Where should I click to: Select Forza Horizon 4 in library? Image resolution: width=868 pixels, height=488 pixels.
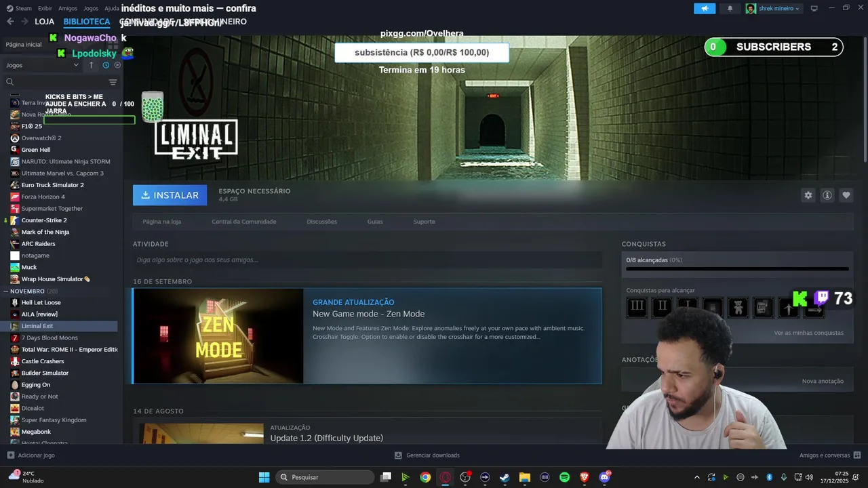pyautogui.click(x=43, y=197)
